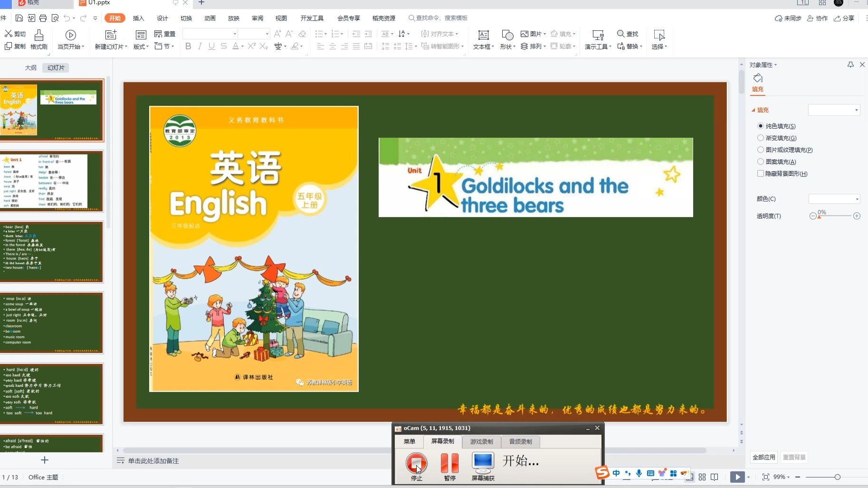Click the Save icon in quick toolbar
Viewport: 868px width, 488px height.
coord(19,18)
